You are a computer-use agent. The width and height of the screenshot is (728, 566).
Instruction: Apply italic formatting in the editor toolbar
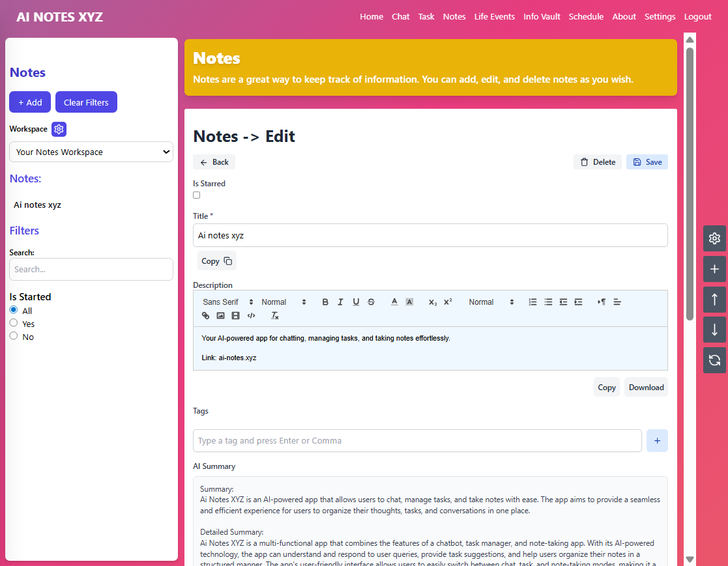pos(340,302)
